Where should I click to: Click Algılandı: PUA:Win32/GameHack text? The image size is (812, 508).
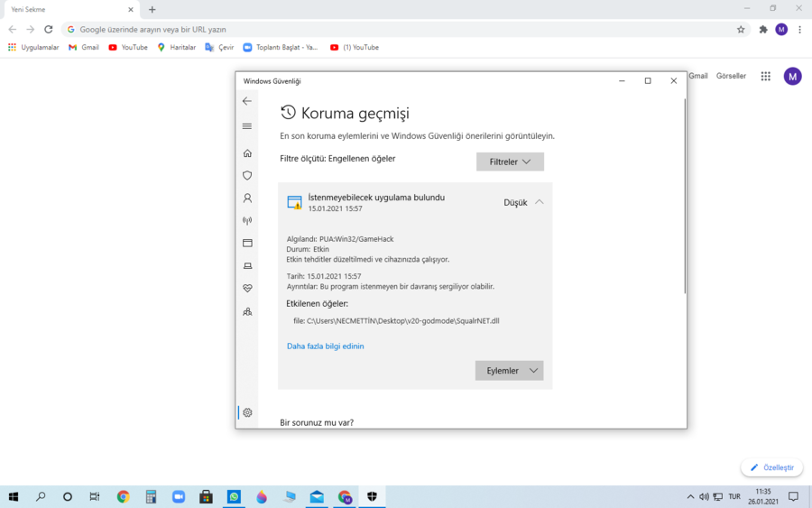pos(340,239)
